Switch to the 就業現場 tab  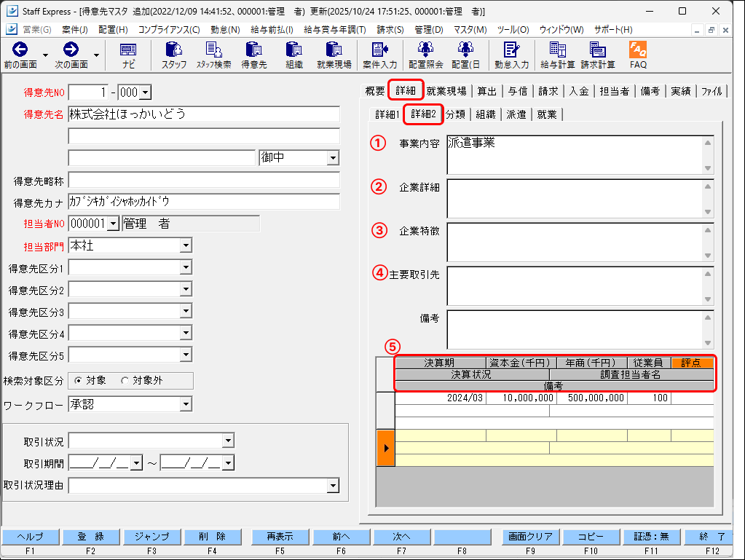446,92
